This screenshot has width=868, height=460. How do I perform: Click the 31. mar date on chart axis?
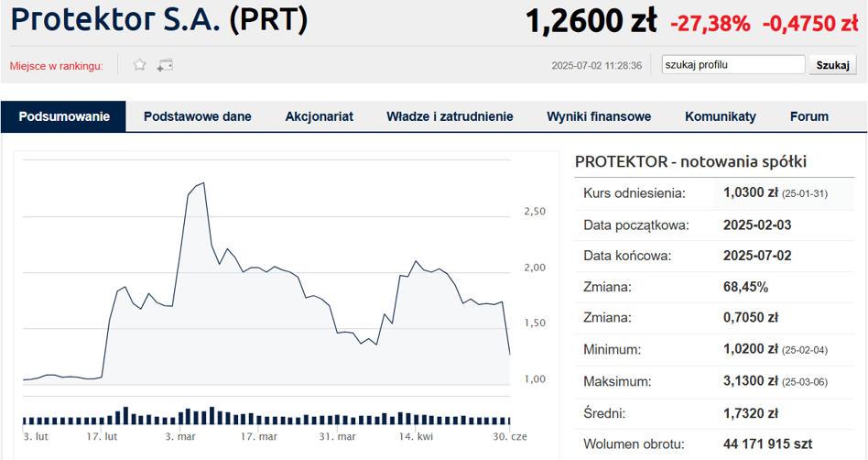click(336, 437)
